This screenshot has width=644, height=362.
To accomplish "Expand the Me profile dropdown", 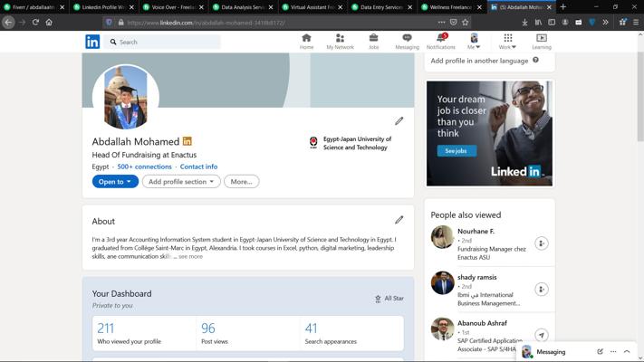I will (x=474, y=42).
